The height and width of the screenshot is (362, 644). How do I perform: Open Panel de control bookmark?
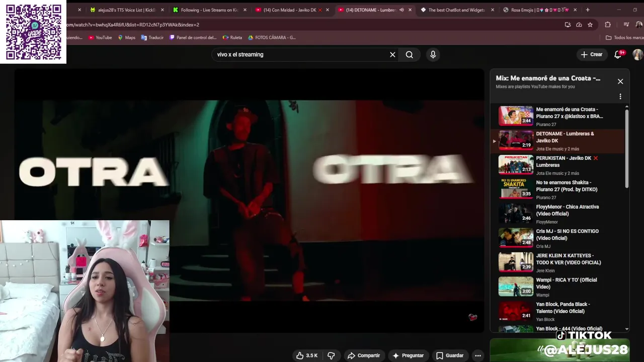[193, 37]
